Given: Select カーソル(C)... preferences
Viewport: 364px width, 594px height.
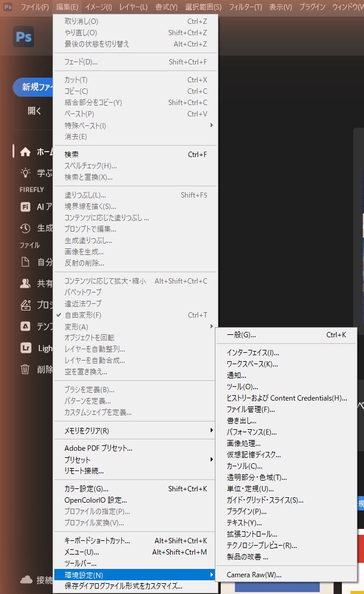Looking at the screenshot, I should coord(286,466).
